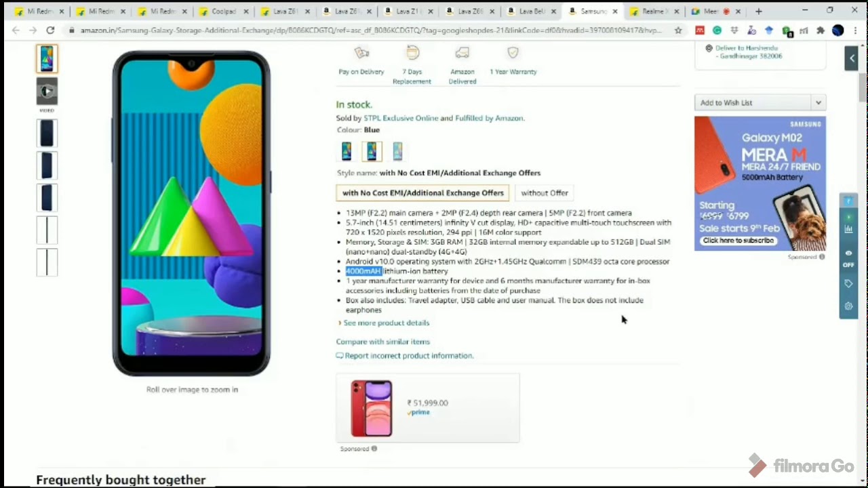Click the price tag icon in side widget
Viewport: 868px width, 488px height.
[x=848, y=284]
